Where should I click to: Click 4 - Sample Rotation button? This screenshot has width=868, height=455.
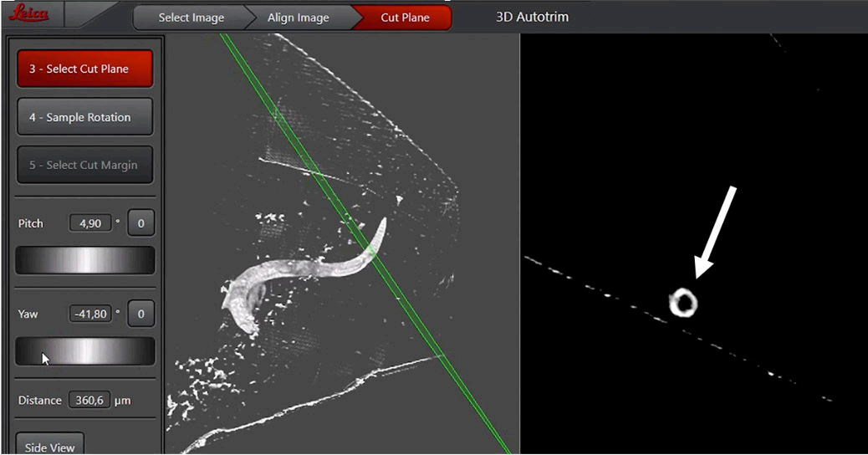coord(84,117)
